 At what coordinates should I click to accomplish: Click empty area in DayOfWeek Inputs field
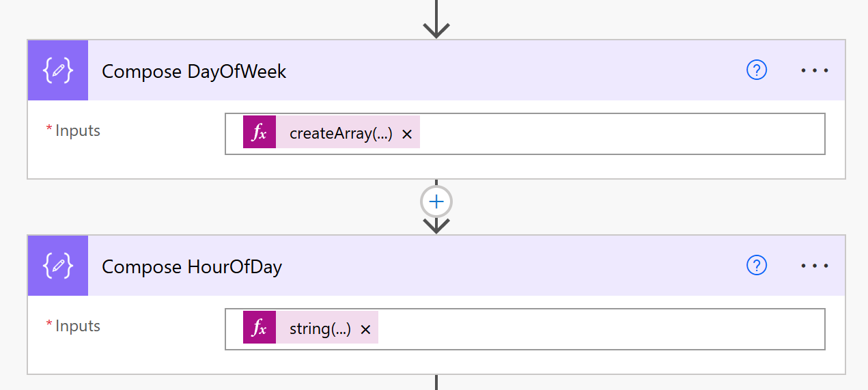pos(615,134)
